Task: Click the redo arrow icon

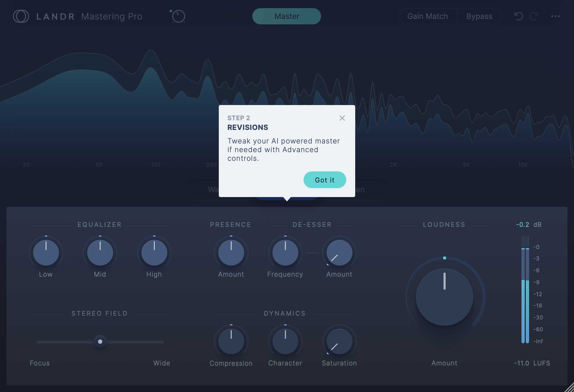Action: (x=534, y=16)
